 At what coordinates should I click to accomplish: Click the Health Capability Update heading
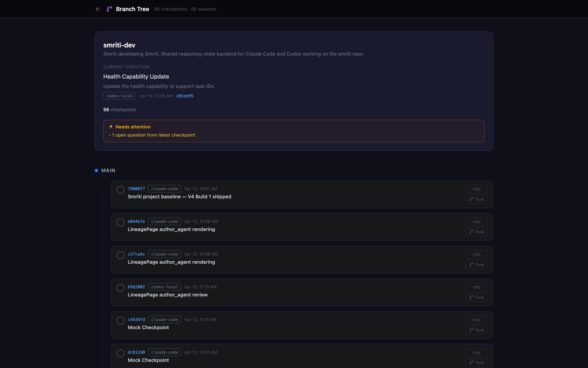click(136, 76)
